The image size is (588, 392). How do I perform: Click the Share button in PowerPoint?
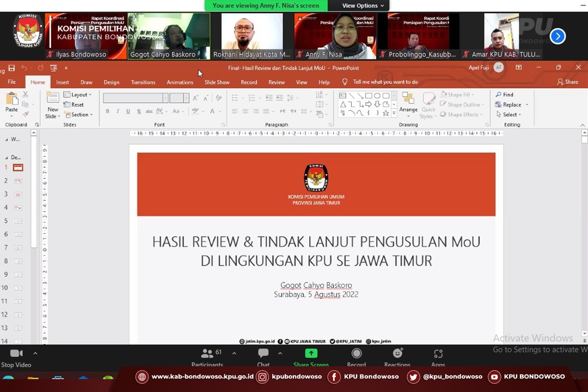tap(567, 82)
